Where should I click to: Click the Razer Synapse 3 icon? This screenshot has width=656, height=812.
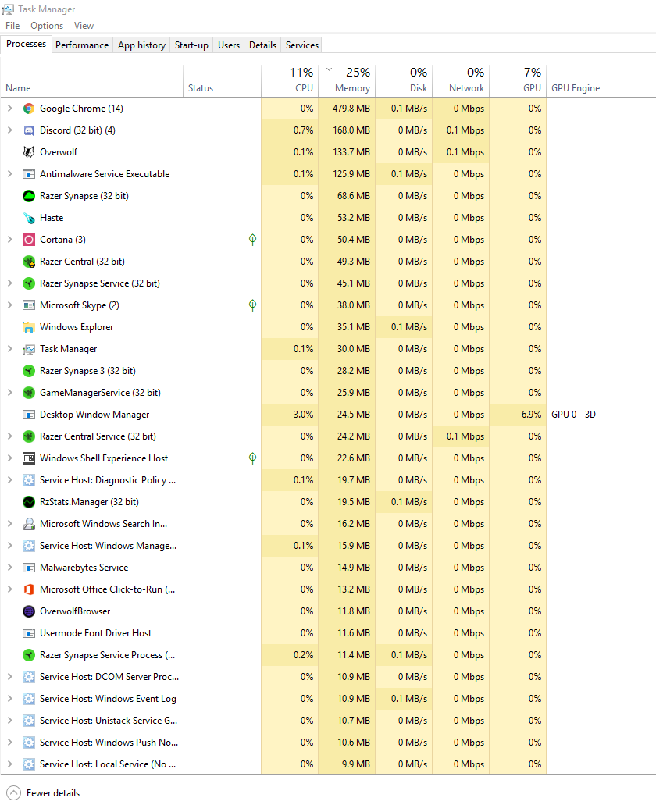click(29, 371)
